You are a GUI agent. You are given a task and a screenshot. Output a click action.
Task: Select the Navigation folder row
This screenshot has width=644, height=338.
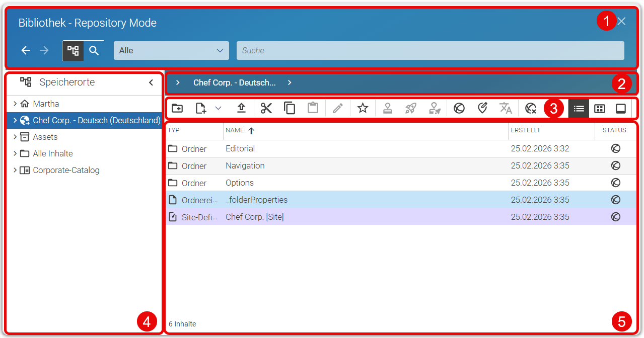point(401,166)
